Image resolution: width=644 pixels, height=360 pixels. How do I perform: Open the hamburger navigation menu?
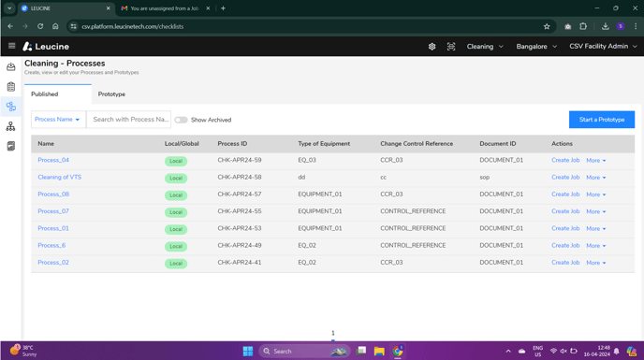point(11,46)
